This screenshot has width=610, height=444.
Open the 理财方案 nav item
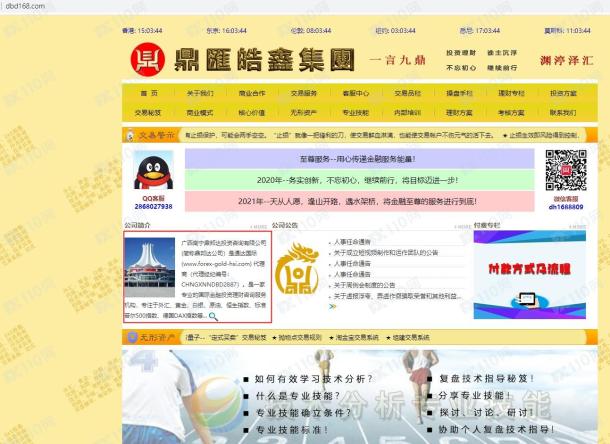(x=459, y=112)
